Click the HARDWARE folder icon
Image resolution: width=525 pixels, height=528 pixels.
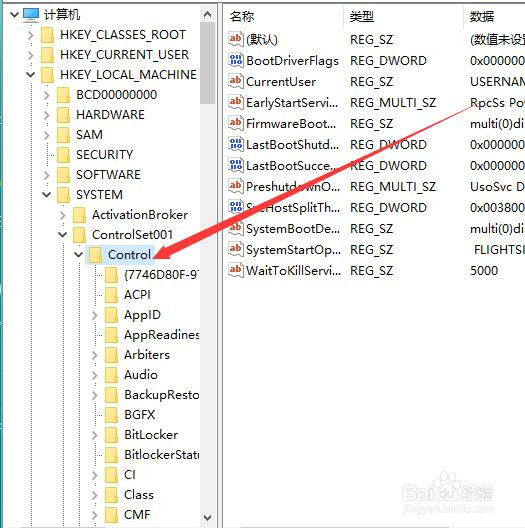[63, 114]
